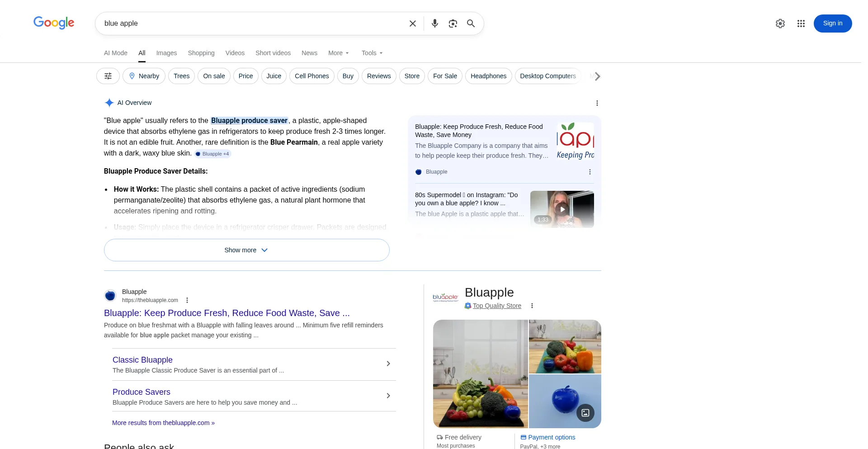
Task: Click the Google logo
Action: [54, 23]
